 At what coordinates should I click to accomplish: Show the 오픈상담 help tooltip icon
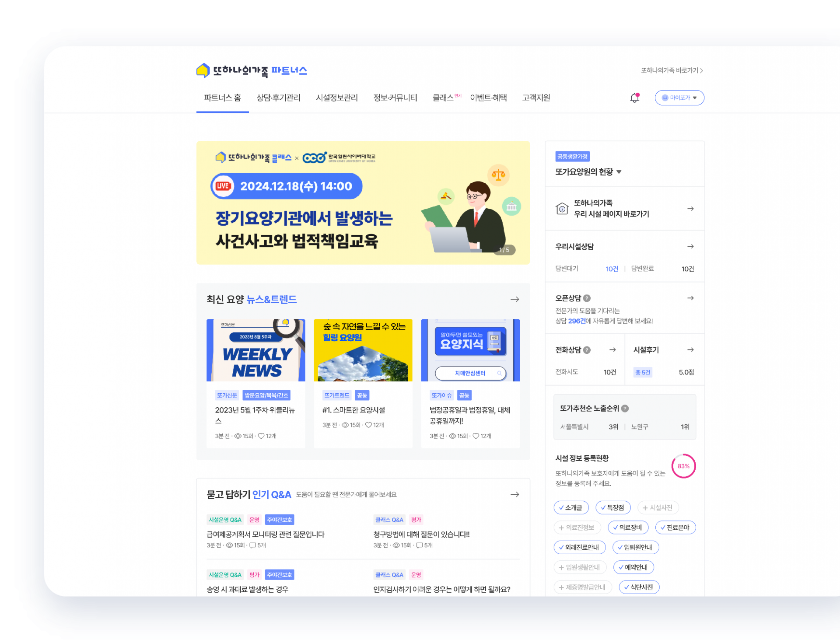(587, 298)
